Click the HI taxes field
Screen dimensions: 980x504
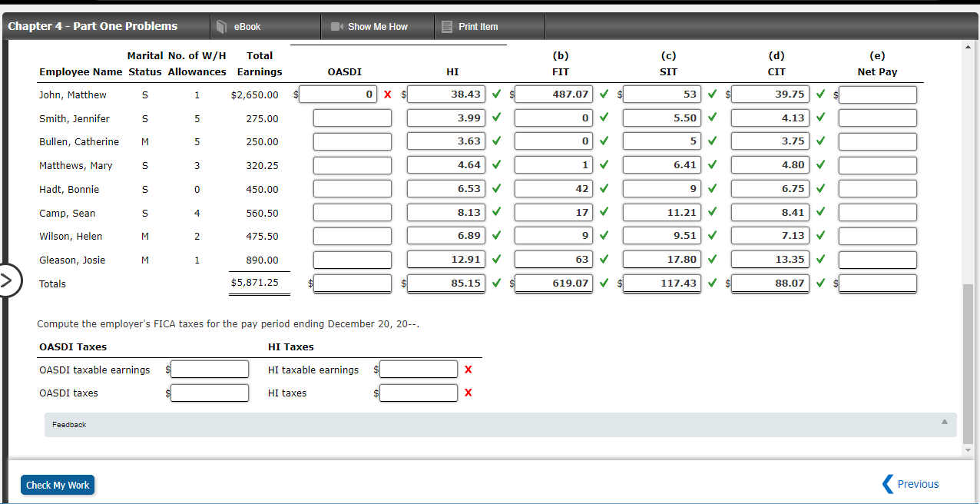coord(419,393)
